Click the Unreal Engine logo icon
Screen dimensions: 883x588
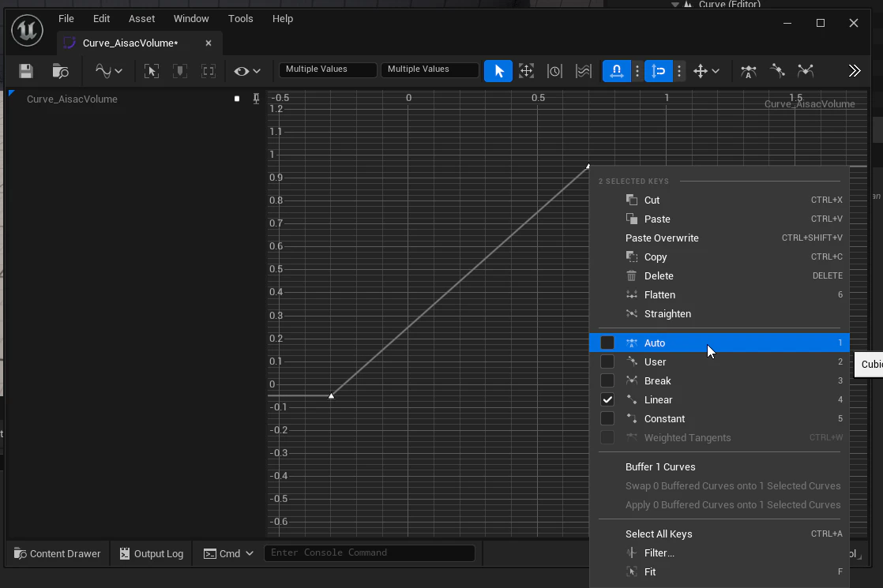[27, 30]
